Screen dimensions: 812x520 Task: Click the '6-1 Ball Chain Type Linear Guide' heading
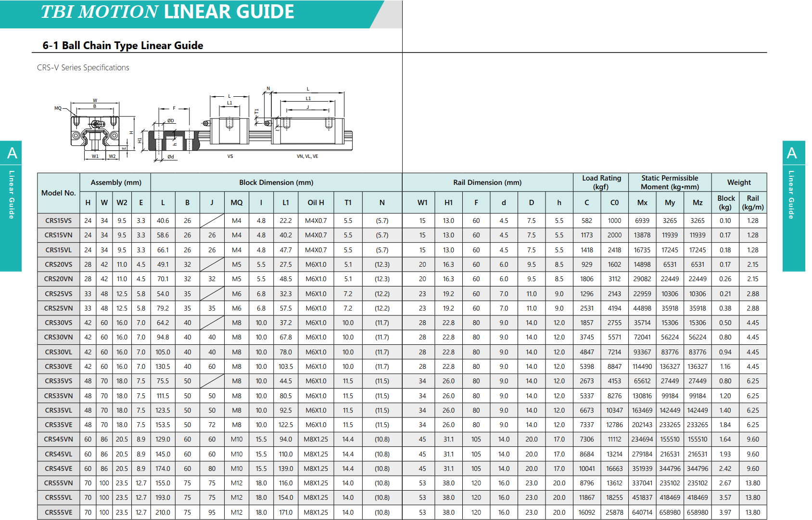click(x=123, y=45)
